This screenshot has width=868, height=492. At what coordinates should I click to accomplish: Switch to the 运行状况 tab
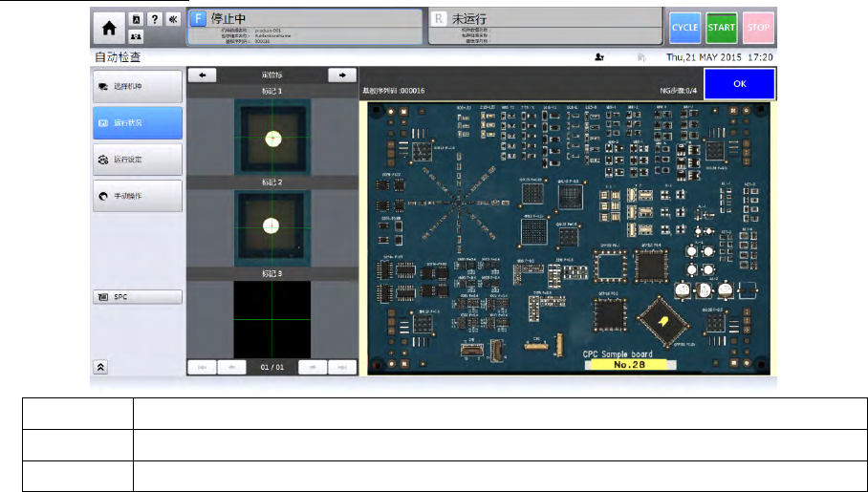(137, 123)
